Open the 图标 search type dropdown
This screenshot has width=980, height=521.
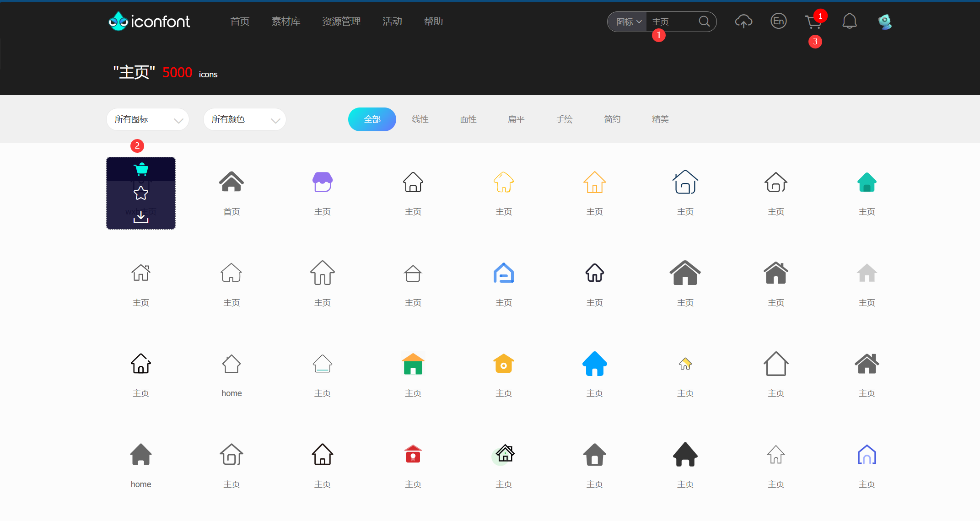pos(628,22)
